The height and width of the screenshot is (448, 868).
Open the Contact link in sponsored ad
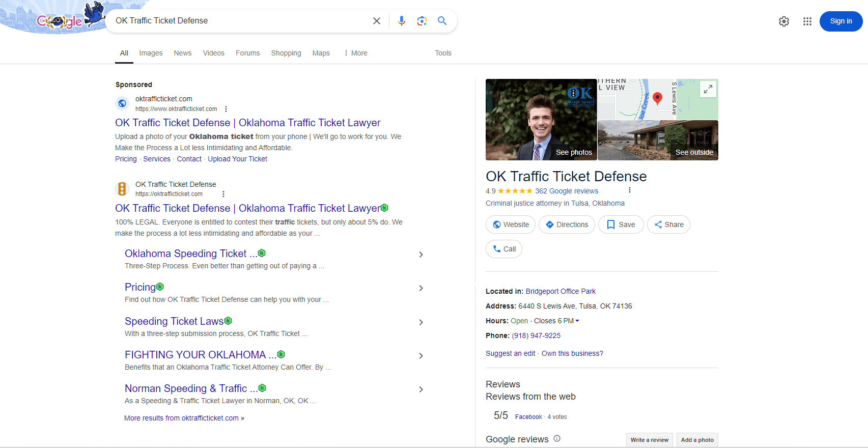tap(189, 159)
